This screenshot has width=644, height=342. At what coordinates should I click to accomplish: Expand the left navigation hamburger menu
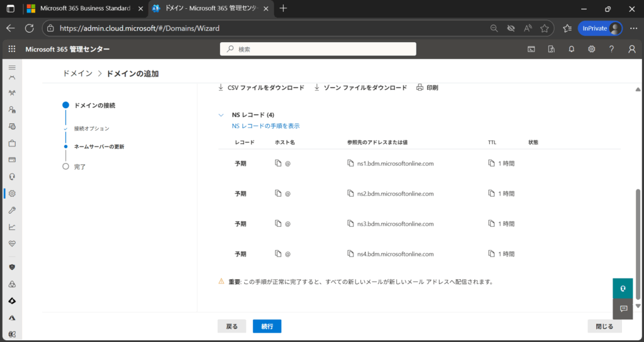coord(12,67)
